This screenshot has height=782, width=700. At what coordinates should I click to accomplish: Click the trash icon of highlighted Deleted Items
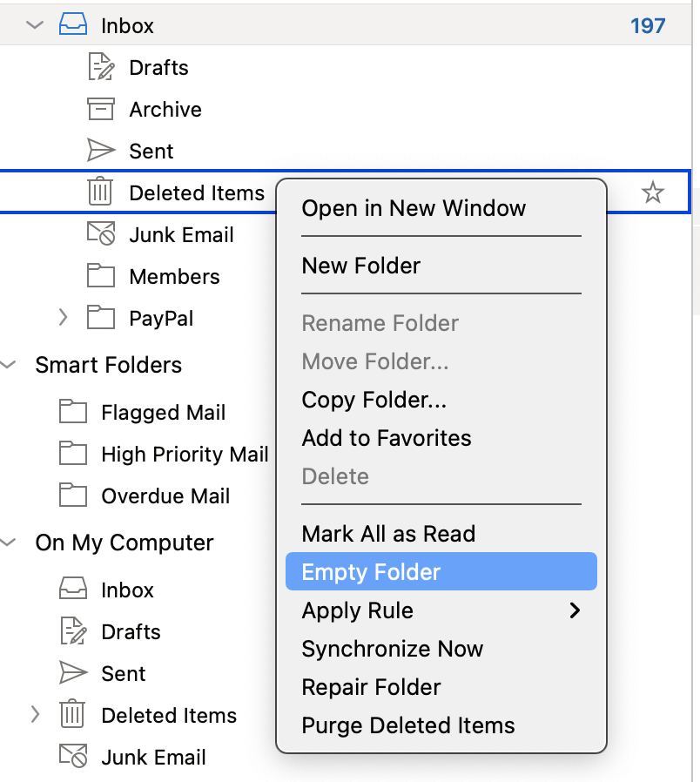(100, 192)
